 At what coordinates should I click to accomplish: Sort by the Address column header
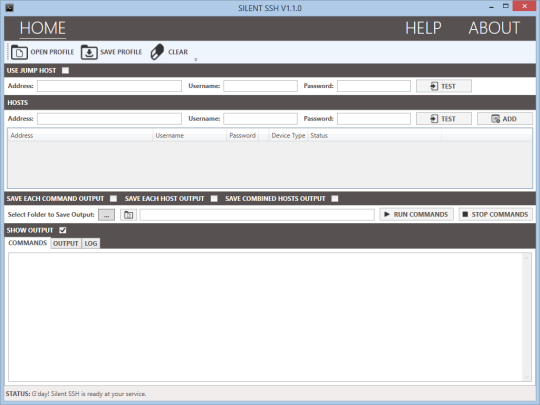pyautogui.click(x=81, y=135)
